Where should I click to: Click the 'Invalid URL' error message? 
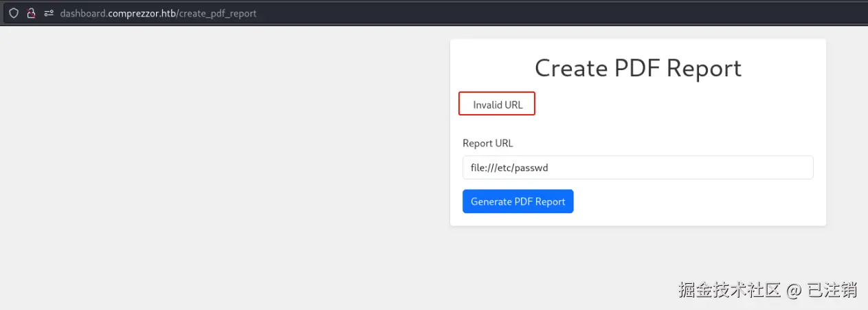[498, 105]
